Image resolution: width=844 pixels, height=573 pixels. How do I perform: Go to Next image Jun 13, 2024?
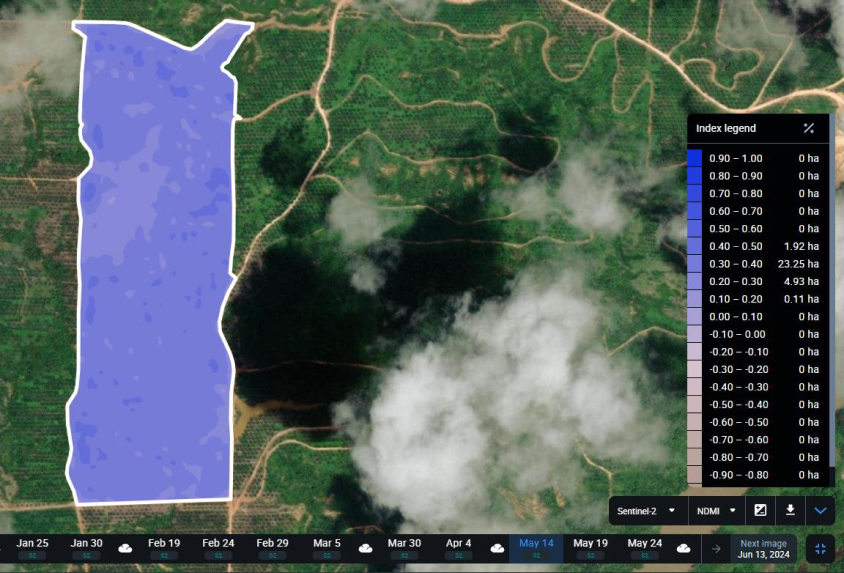click(763, 549)
